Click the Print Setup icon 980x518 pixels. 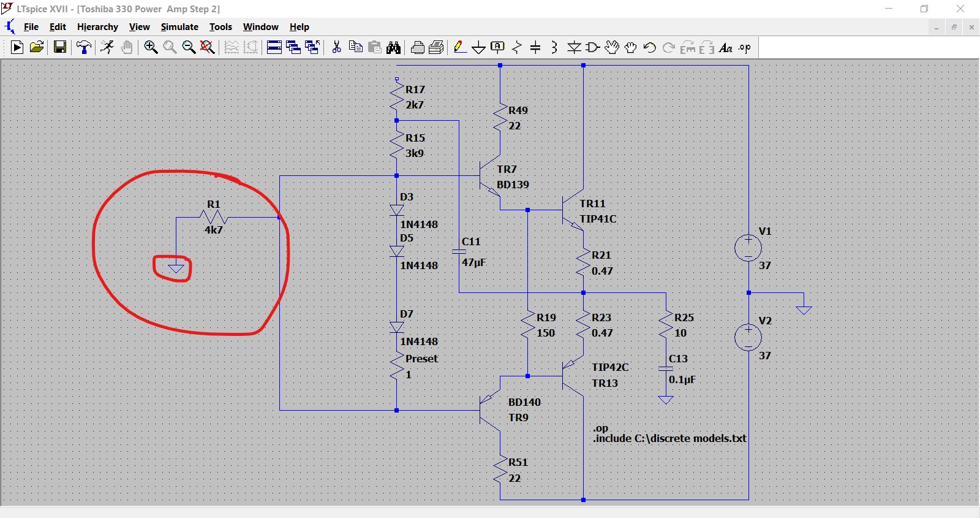(x=418, y=47)
